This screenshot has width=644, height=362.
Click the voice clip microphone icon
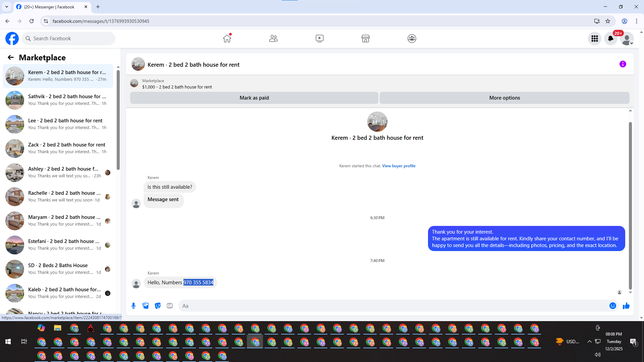tap(133, 306)
